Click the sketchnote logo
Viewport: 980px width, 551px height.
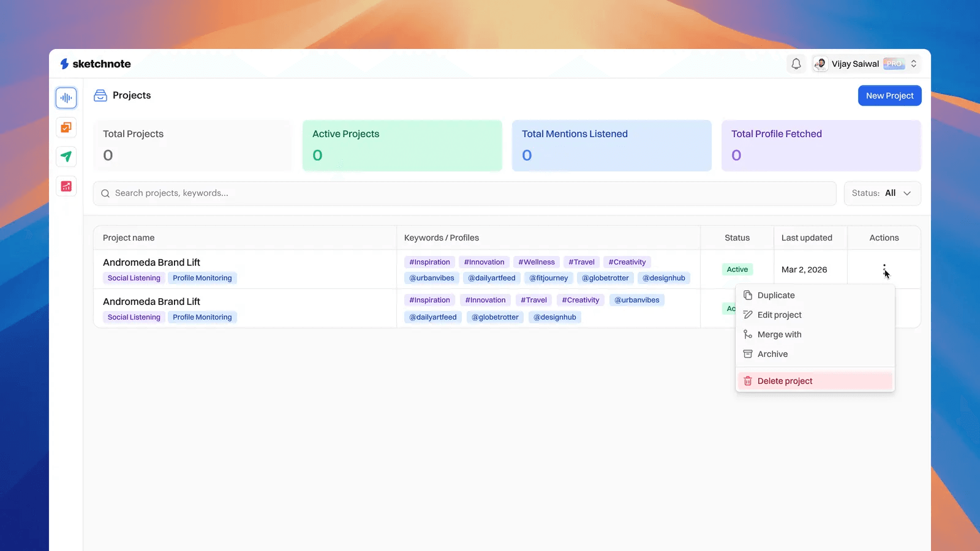96,64
